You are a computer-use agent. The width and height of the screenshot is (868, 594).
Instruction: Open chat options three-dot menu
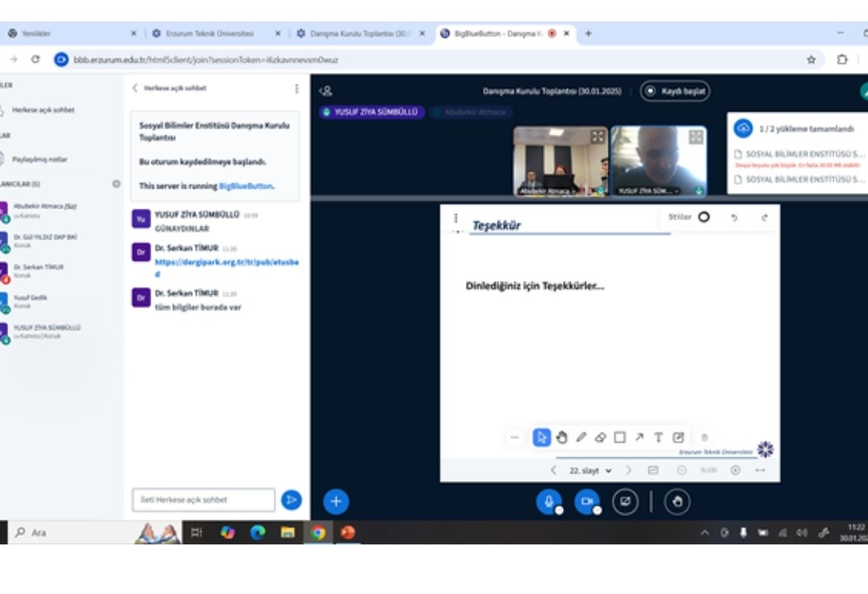pos(297,88)
